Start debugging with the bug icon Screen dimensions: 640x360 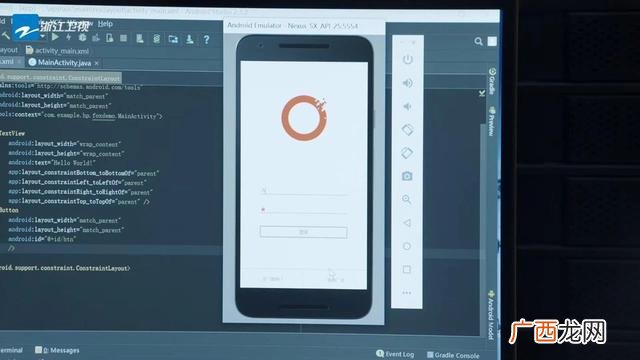82,38
